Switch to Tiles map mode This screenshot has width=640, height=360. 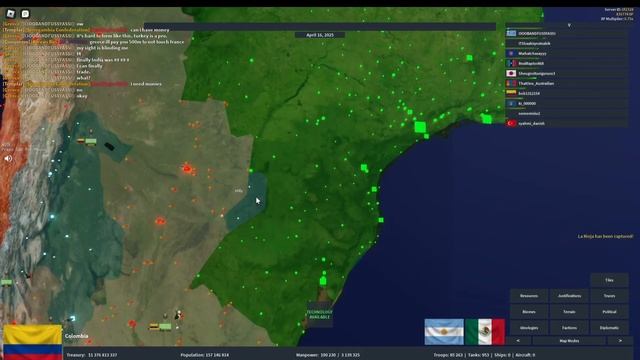(x=609, y=280)
